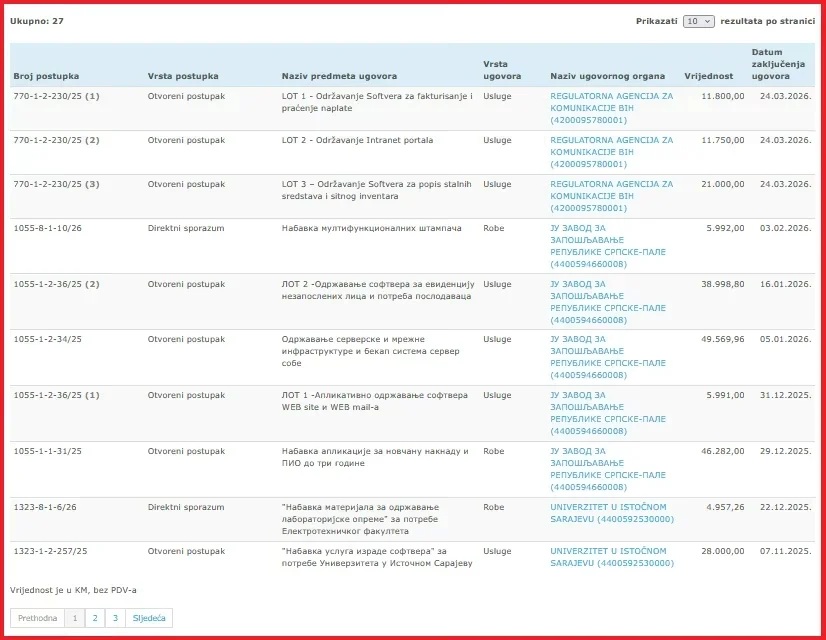
Task: Click the Naziv predmeta ugovora column header
Action: pos(339,76)
